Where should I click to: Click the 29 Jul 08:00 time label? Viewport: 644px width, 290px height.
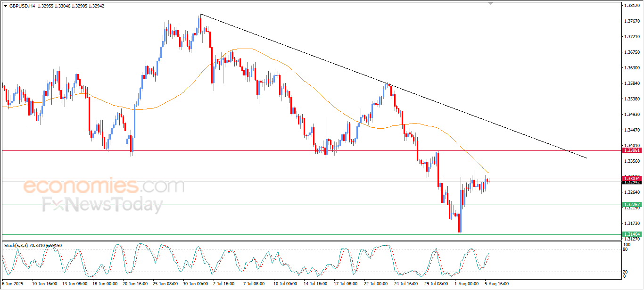point(437,284)
